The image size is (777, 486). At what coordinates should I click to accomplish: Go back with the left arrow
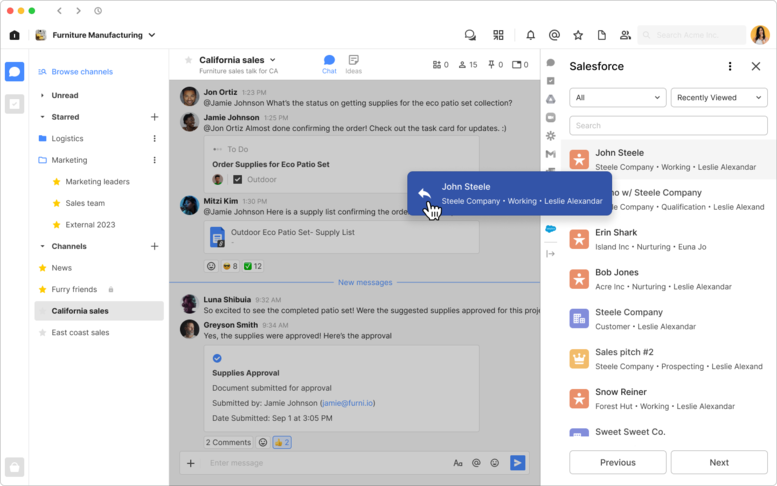[x=59, y=10]
